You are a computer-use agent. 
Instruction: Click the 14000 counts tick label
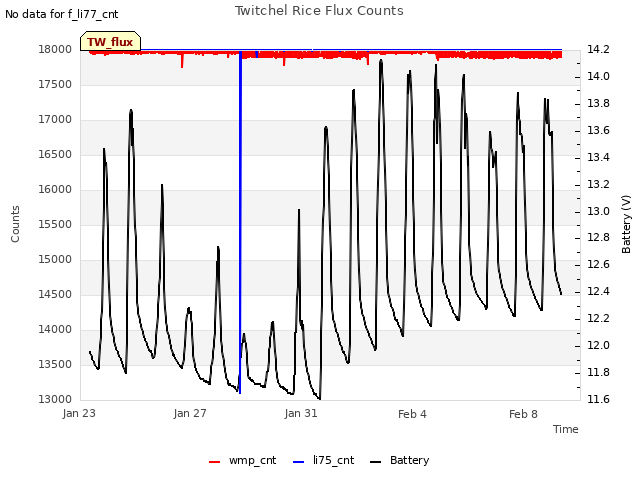pyautogui.click(x=55, y=329)
